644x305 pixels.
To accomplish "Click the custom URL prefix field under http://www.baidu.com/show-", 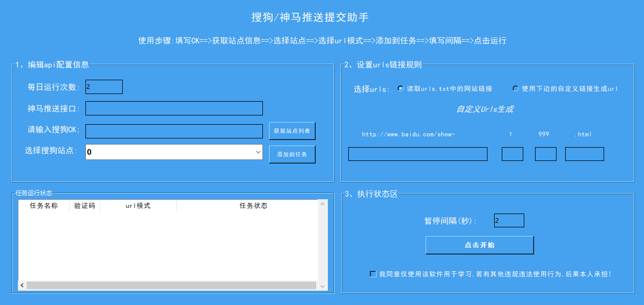I will coord(418,154).
